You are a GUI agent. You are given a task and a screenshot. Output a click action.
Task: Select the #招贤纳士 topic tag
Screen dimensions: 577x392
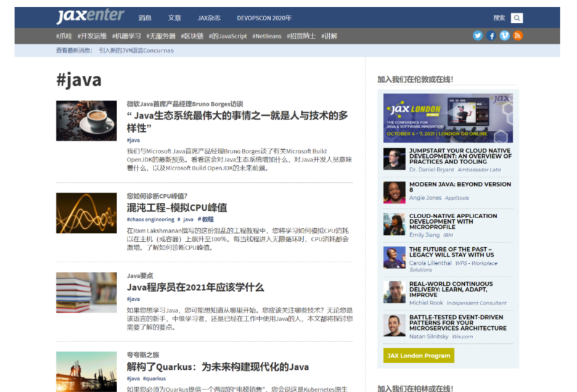(301, 36)
